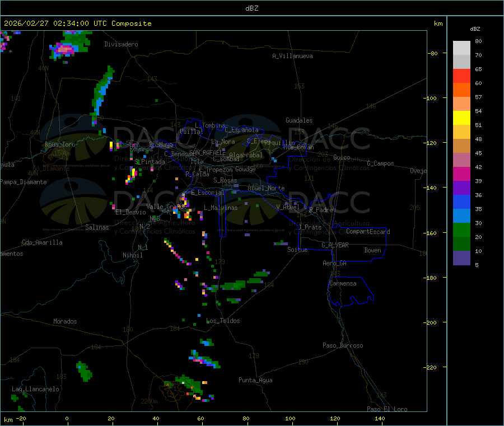Click the timestamp '2026/02/27 02:34:00 UTC Composite'

pos(77,24)
